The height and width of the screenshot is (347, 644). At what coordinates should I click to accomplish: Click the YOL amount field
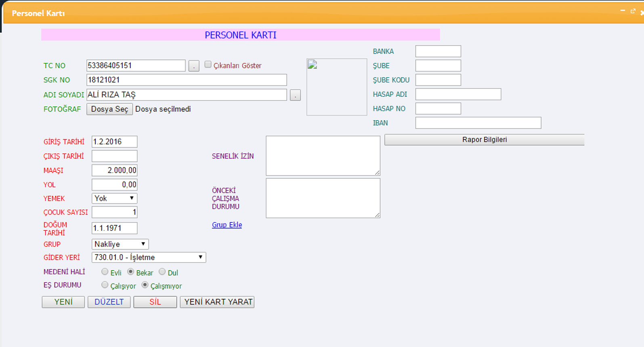pyautogui.click(x=115, y=185)
